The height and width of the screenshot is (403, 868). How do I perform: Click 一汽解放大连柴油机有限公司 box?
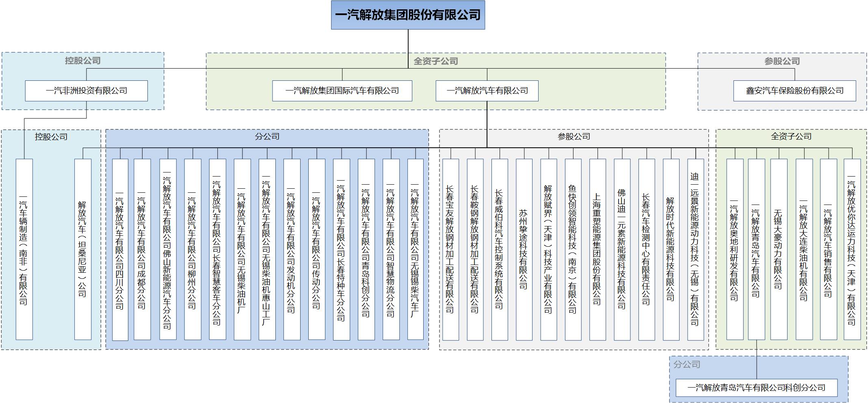(x=804, y=249)
